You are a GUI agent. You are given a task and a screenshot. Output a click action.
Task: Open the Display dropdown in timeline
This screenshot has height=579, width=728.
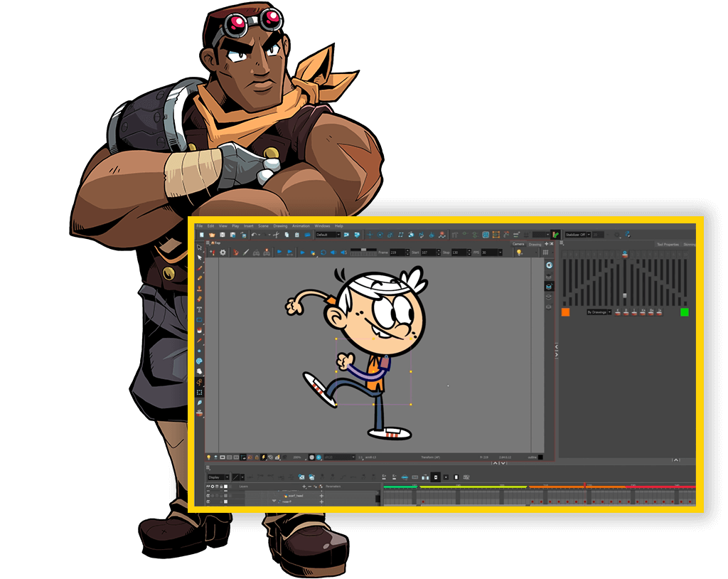218,477
